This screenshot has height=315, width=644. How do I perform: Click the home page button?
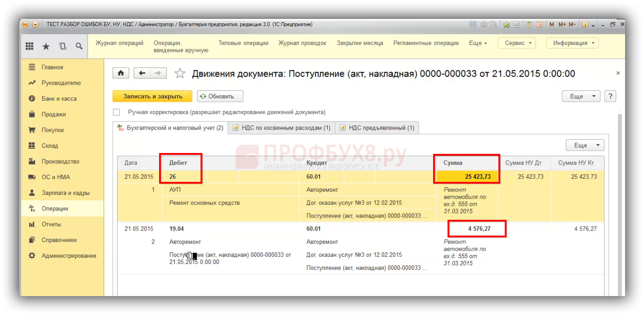click(121, 73)
